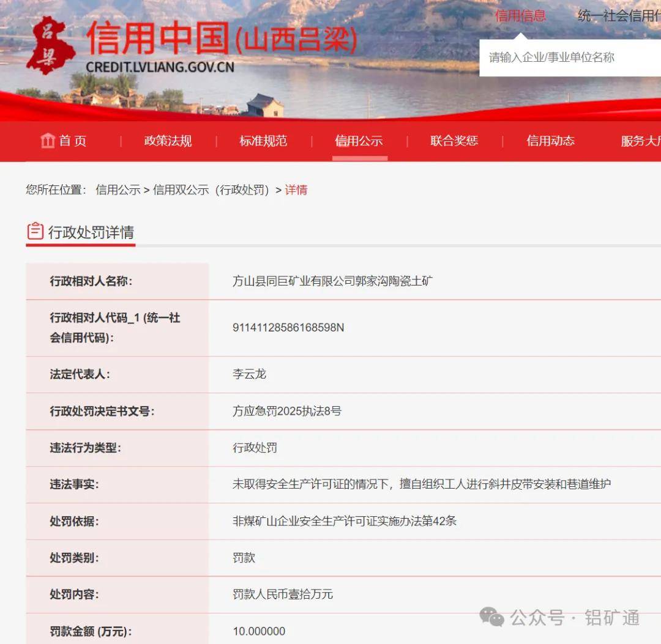The width and height of the screenshot is (661, 644).
Task: Click the credit code 91141128586168598N
Action: pos(288,328)
